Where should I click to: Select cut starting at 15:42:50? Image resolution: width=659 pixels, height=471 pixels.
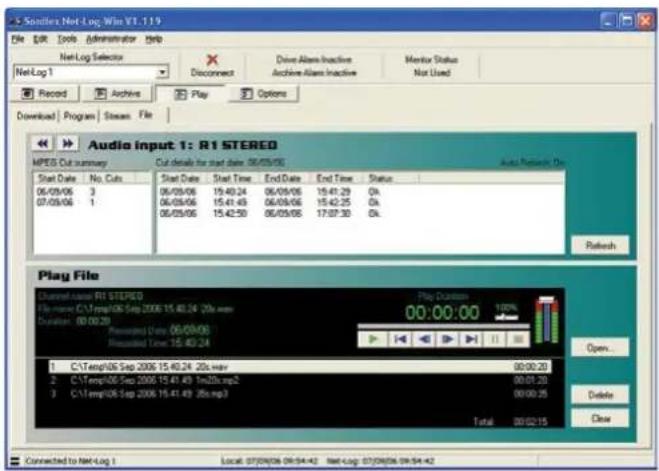(x=360, y=213)
